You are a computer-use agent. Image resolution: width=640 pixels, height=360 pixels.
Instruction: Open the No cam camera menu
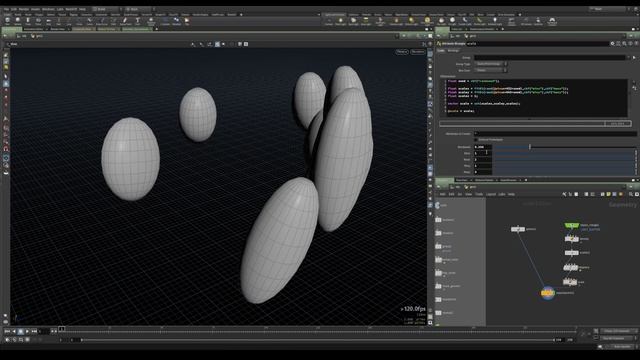point(418,52)
